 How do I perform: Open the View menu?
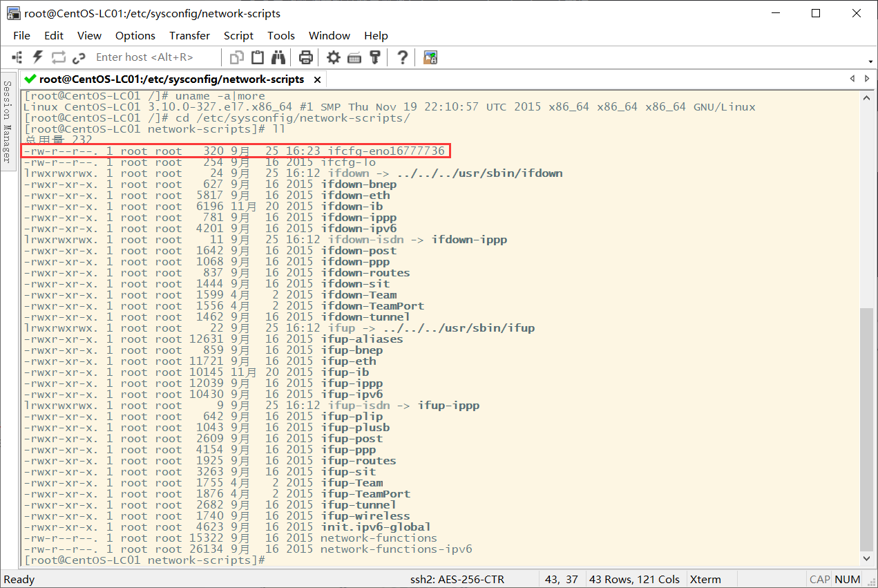tap(89, 35)
